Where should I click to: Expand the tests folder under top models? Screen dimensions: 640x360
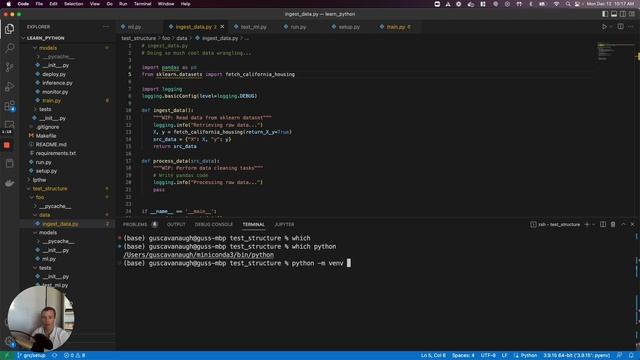pyautogui.click(x=68, y=109)
